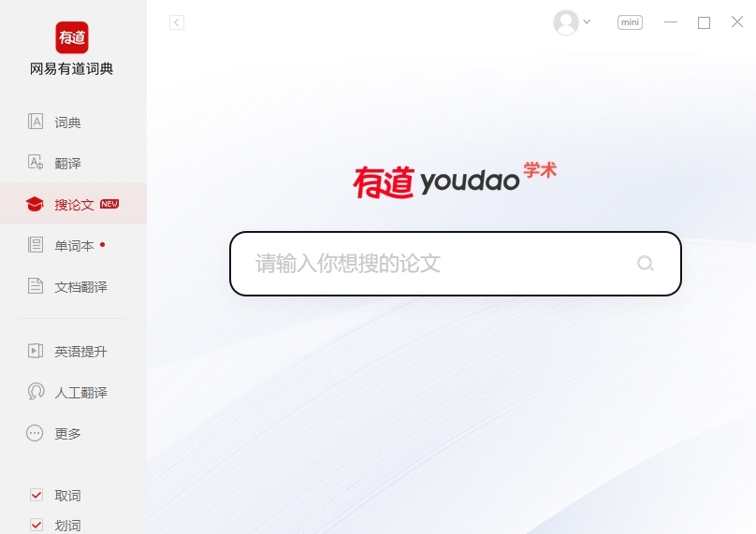The width and height of the screenshot is (756, 534).
Task: Click the 网易有道词典 title text
Action: [72, 69]
